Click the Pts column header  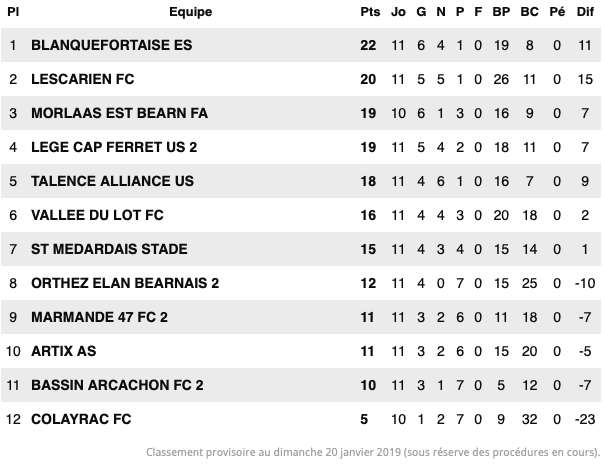click(370, 12)
